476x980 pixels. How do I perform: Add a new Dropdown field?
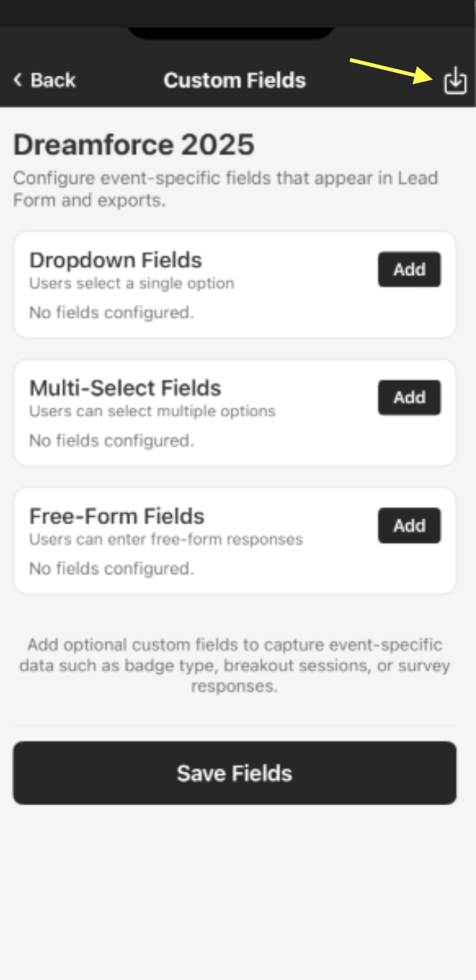[409, 269]
